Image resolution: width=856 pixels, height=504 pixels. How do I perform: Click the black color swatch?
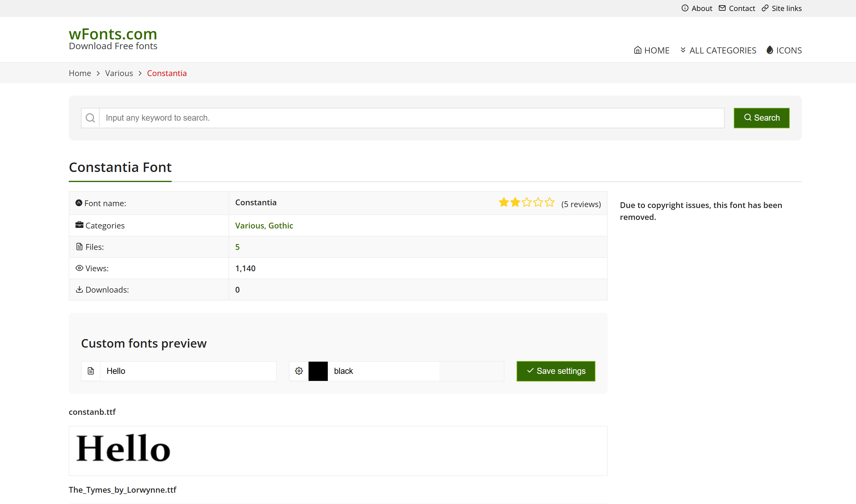tap(318, 371)
